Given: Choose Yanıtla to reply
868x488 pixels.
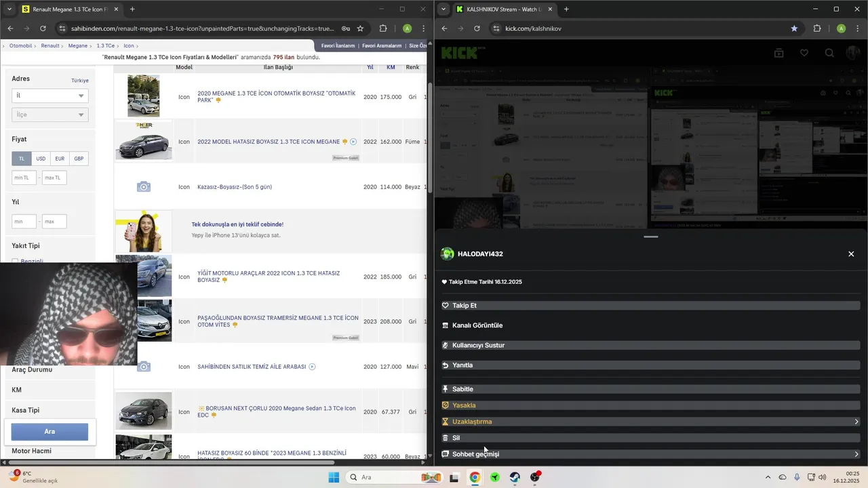Looking at the screenshot, I should tap(651, 365).
